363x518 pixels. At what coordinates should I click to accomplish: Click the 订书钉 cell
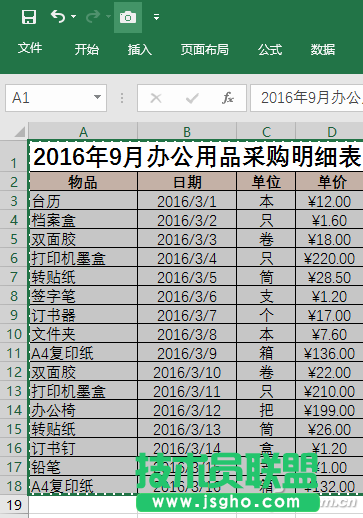[83, 448]
